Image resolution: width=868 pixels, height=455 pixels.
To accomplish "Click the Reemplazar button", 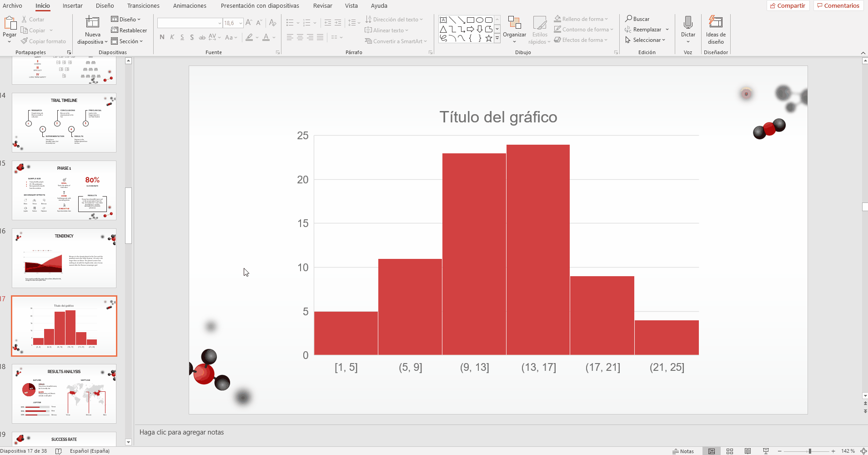I will [643, 29].
